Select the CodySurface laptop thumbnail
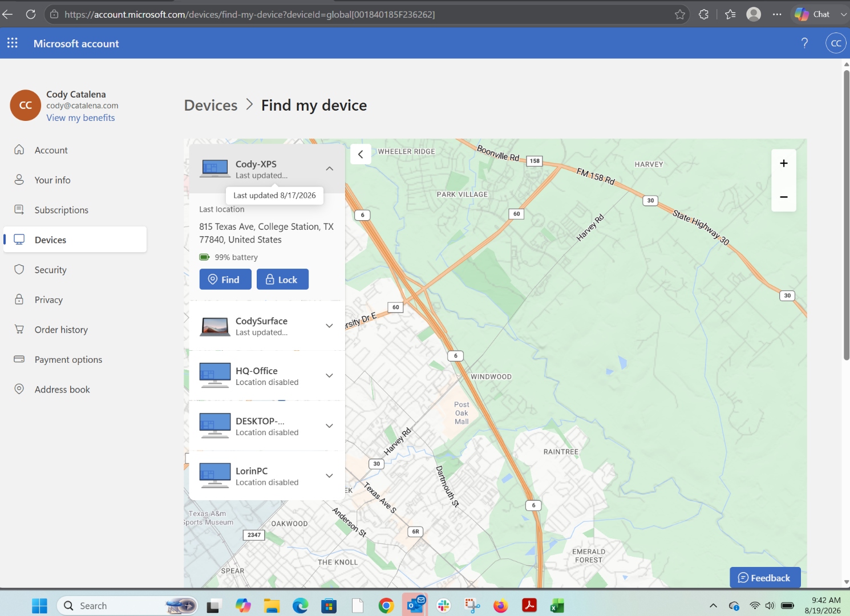Image resolution: width=850 pixels, height=616 pixels. pos(215,326)
